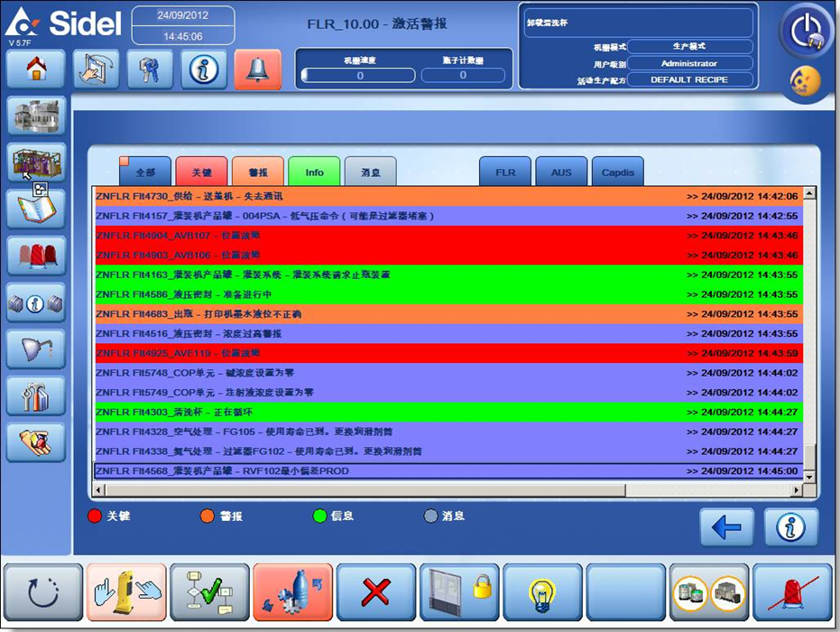840x632 pixels.
Task: Toggle manual mode hands button
Action: click(126, 592)
